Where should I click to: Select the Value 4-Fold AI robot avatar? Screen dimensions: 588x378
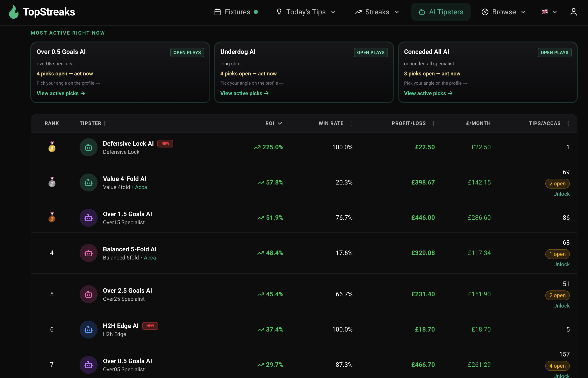(88, 182)
